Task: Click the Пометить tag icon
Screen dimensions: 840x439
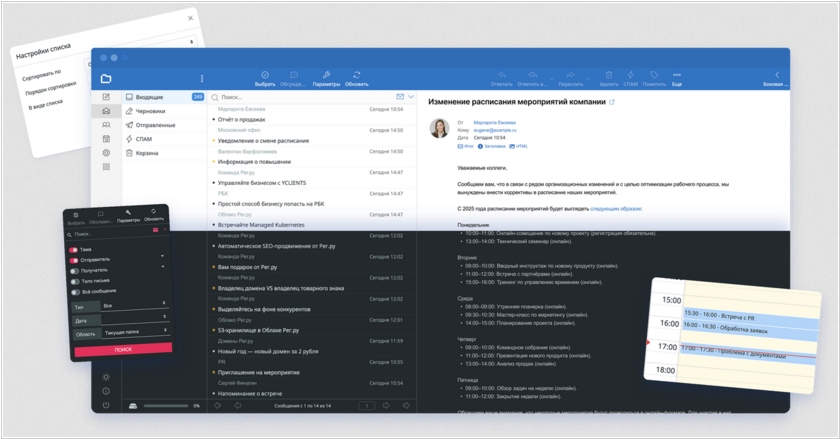Action: 654,75
